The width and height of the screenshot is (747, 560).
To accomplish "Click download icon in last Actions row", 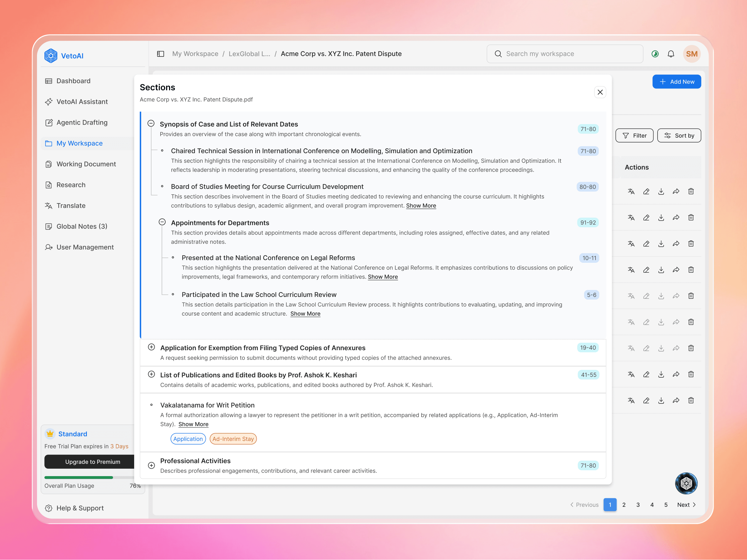I will (x=661, y=400).
